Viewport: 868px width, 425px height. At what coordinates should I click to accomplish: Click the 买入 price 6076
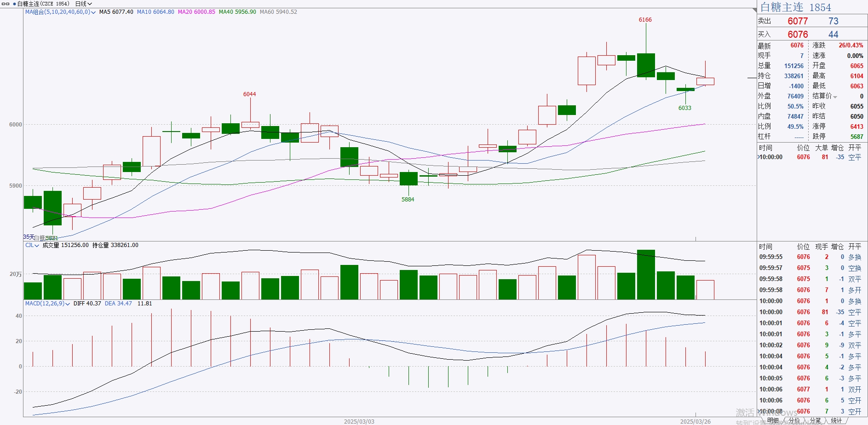[x=798, y=34]
